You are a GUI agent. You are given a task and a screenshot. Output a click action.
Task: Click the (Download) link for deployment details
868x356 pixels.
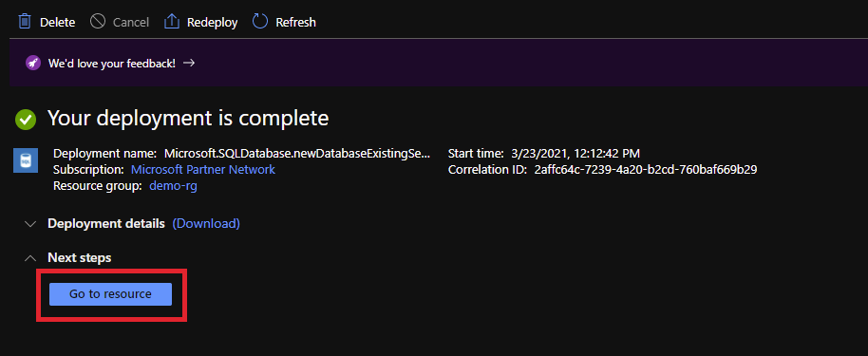[206, 224]
